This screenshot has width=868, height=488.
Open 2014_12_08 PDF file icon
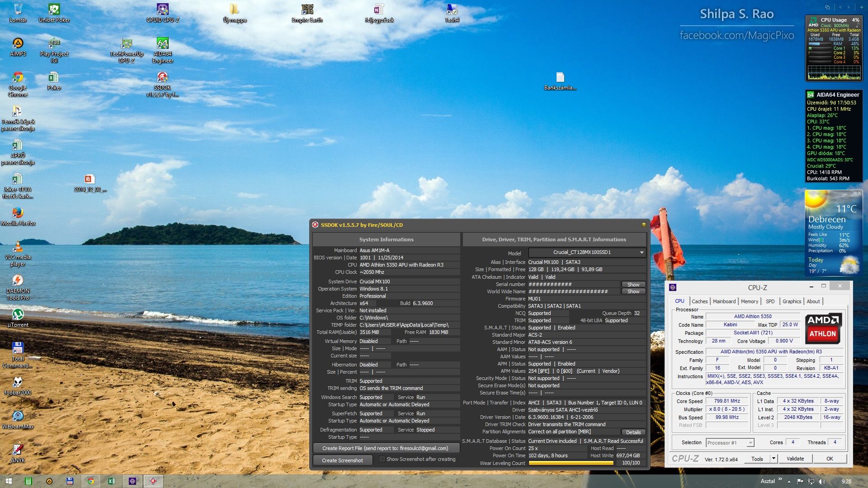point(90,182)
